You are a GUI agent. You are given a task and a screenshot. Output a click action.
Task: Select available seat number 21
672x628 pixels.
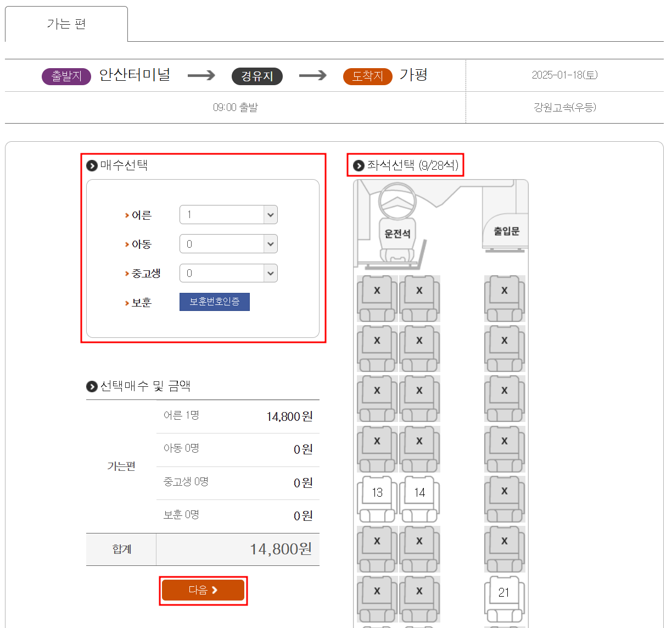505,599
